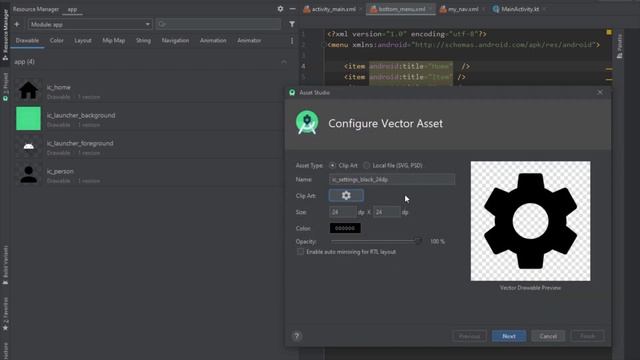Open the Build Variants side tab

(x=5, y=264)
